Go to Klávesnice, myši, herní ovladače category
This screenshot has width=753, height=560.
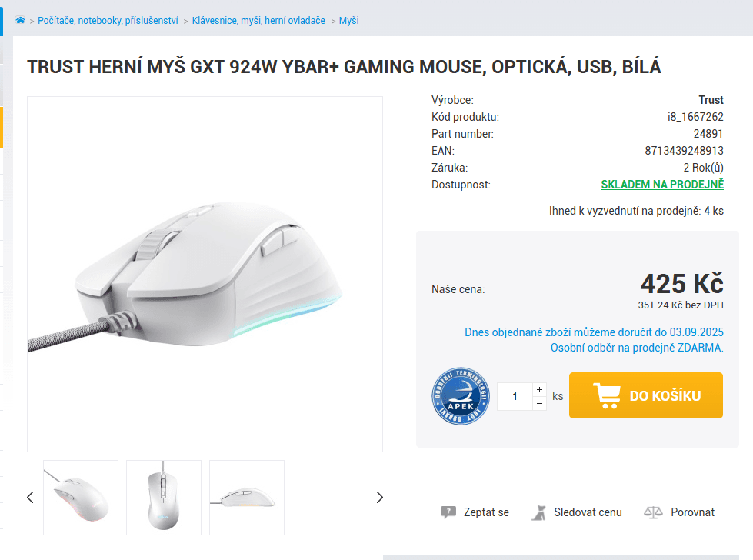coord(258,21)
